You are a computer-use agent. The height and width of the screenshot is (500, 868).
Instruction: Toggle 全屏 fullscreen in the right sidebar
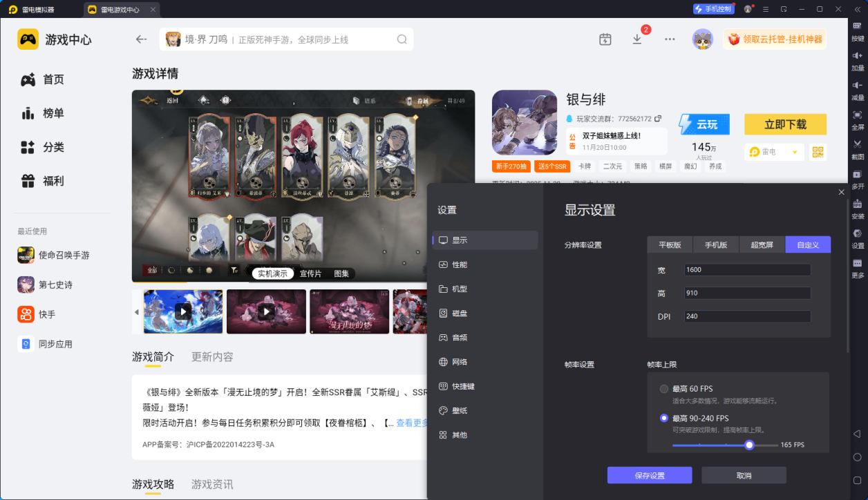pyautogui.click(x=857, y=120)
